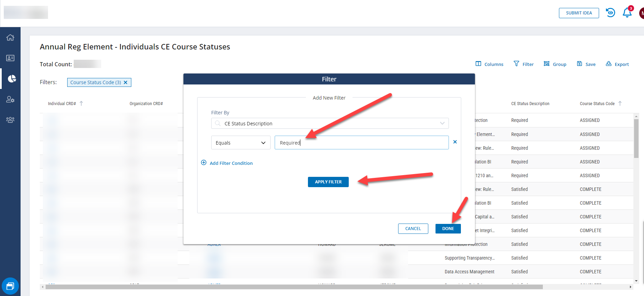
Task: Expand the Filter By field dropdown
Action: click(442, 123)
